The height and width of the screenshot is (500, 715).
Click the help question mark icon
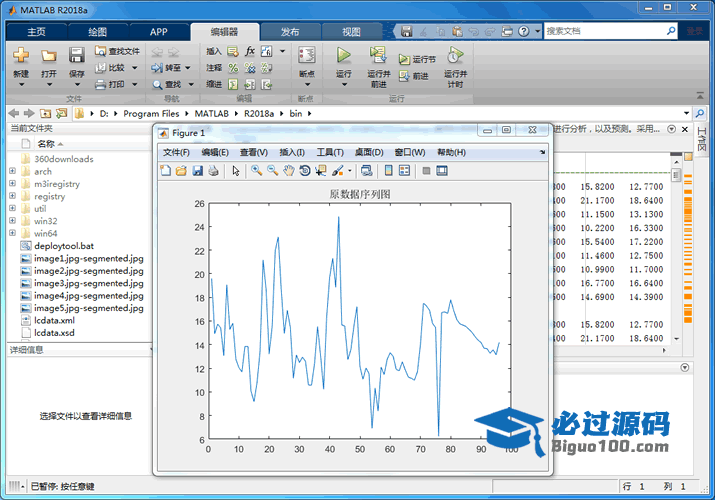[x=524, y=31]
